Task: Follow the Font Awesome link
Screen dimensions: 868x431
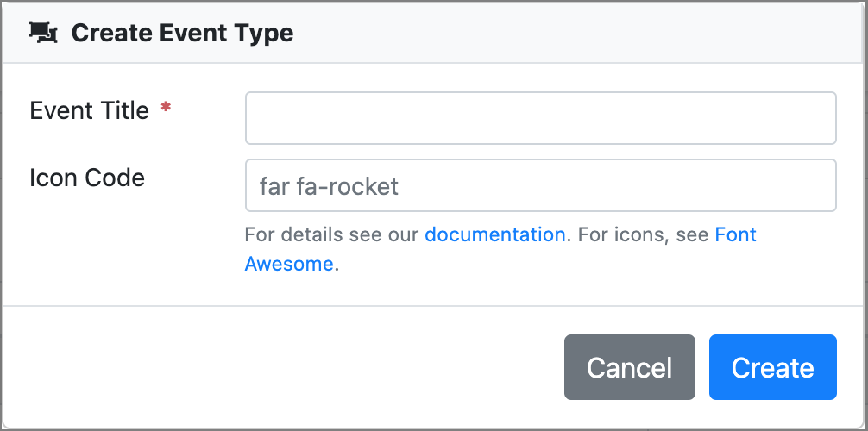Action: pos(735,234)
